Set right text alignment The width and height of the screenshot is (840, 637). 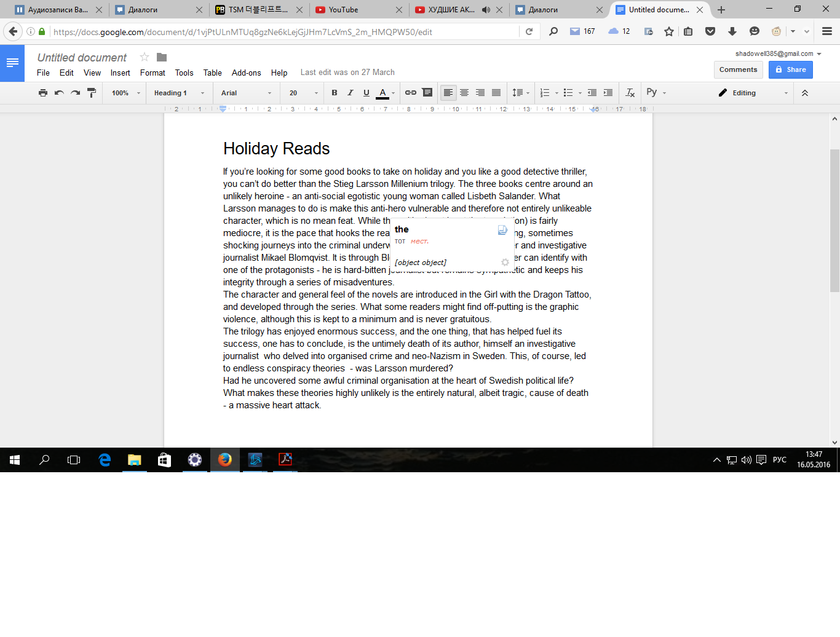(480, 93)
